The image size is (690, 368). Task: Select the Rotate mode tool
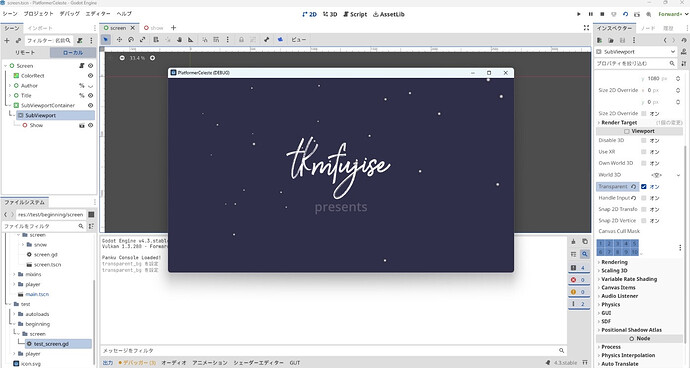click(x=131, y=40)
